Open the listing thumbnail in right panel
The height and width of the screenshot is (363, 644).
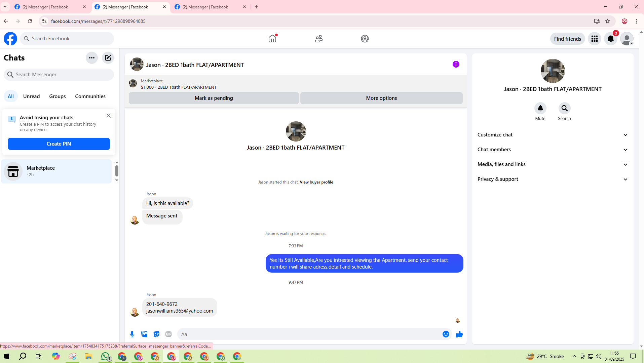point(553,71)
